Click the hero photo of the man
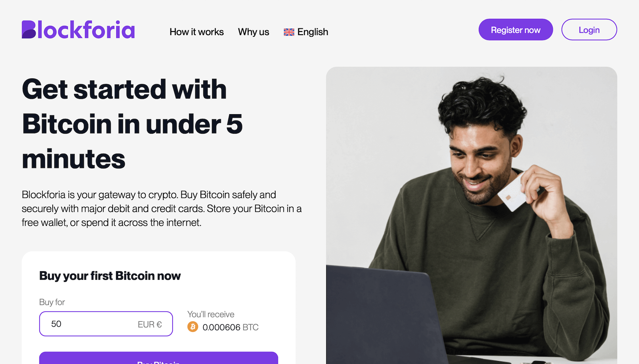 coord(471,216)
